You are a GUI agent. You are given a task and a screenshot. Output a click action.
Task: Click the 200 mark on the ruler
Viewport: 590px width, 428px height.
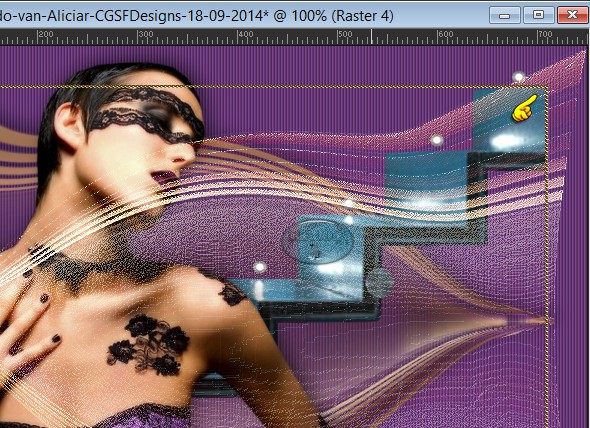(x=46, y=34)
